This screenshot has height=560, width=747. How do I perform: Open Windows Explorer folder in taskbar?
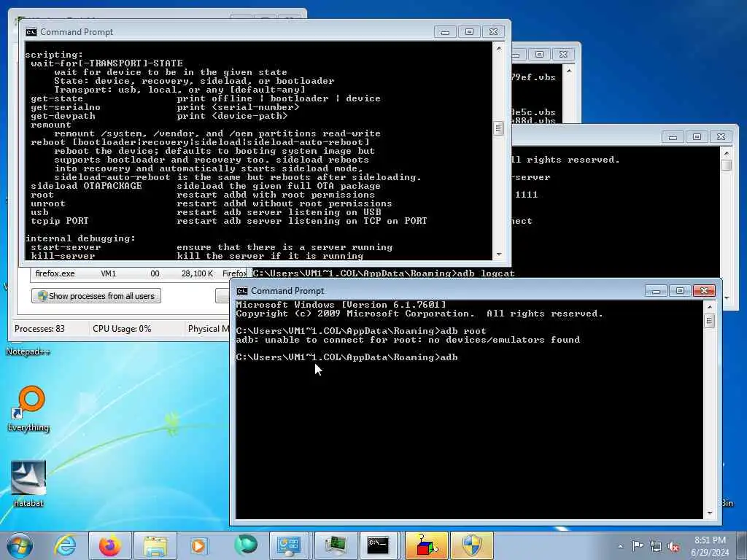pyautogui.click(x=155, y=545)
